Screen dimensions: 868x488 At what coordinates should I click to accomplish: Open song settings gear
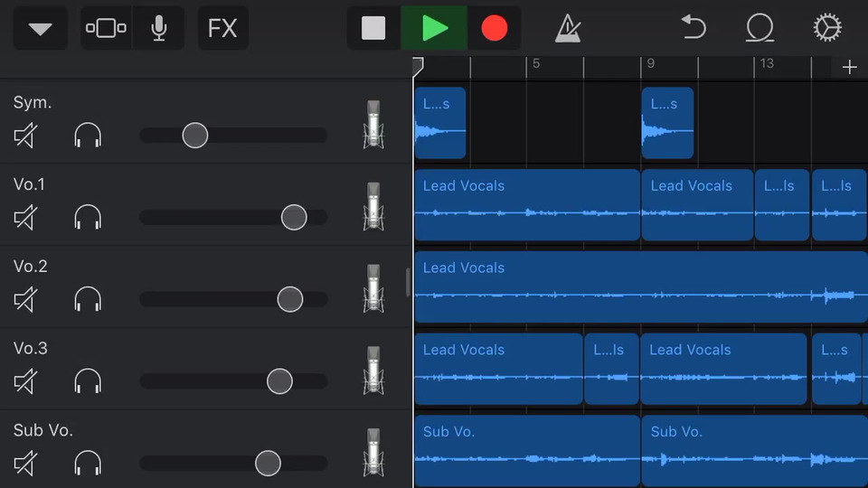[827, 28]
